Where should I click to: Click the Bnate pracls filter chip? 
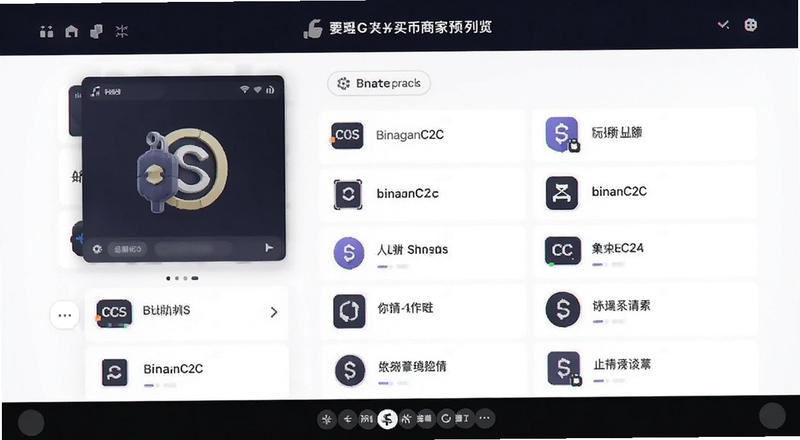tap(379, 83)
